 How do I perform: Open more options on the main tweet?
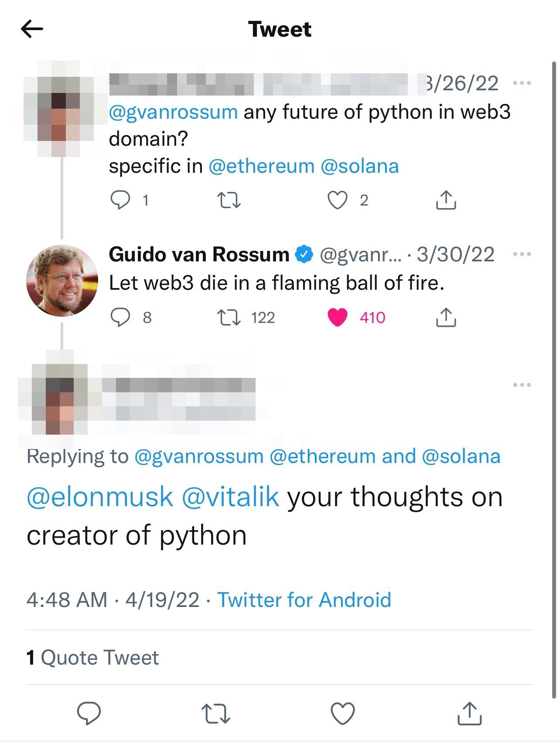click(x=522, y=385)
